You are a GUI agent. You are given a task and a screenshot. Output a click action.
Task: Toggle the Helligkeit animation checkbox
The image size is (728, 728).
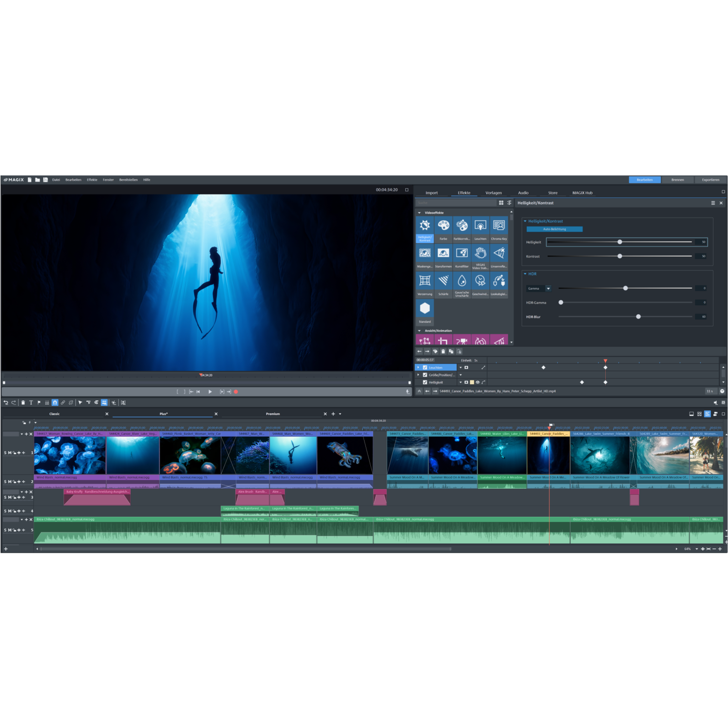click(425, 382)
